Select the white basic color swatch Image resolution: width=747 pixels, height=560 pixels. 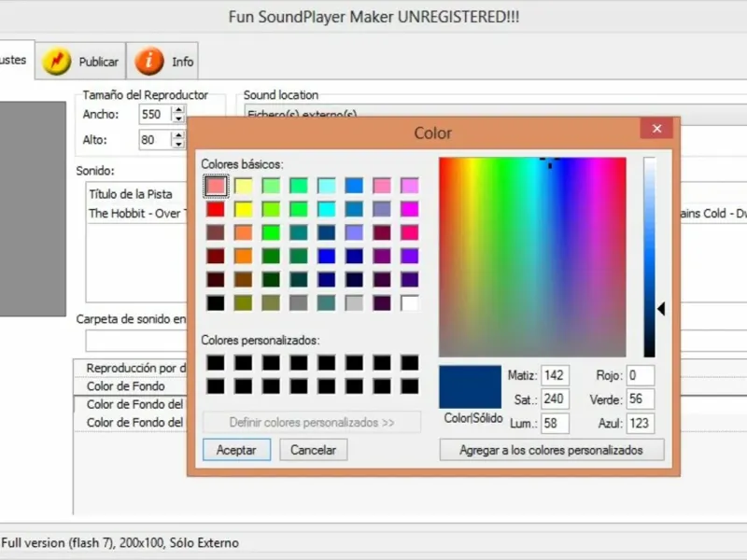pyautogui.click(x=410, y=302)
